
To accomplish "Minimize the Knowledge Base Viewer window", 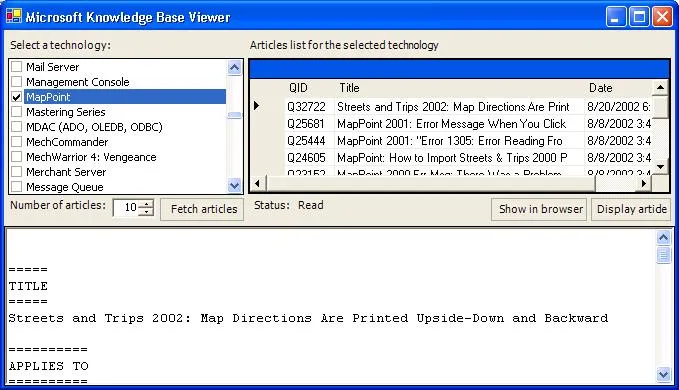I will [615, 17].
